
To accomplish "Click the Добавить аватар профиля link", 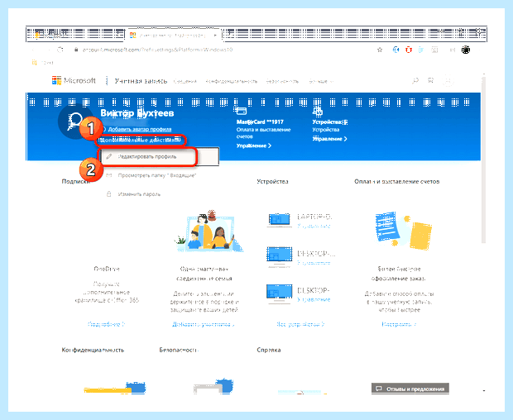I will pos(140,129).
